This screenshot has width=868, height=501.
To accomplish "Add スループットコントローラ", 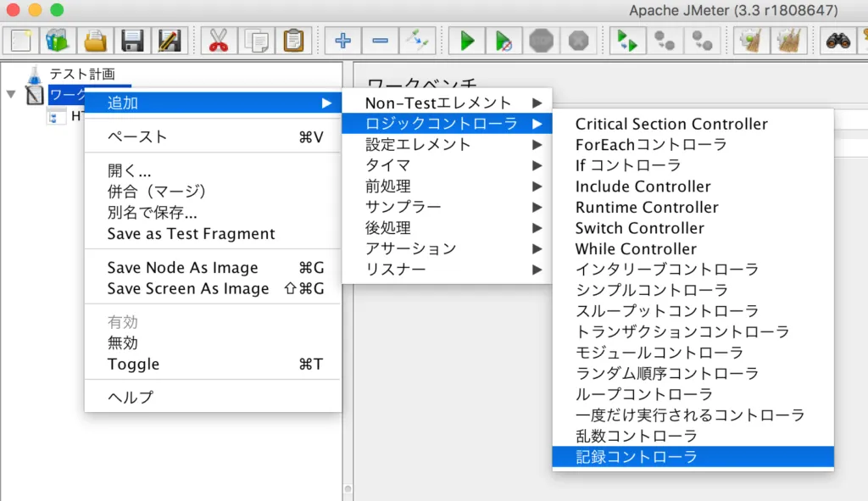I will (693, 311).
